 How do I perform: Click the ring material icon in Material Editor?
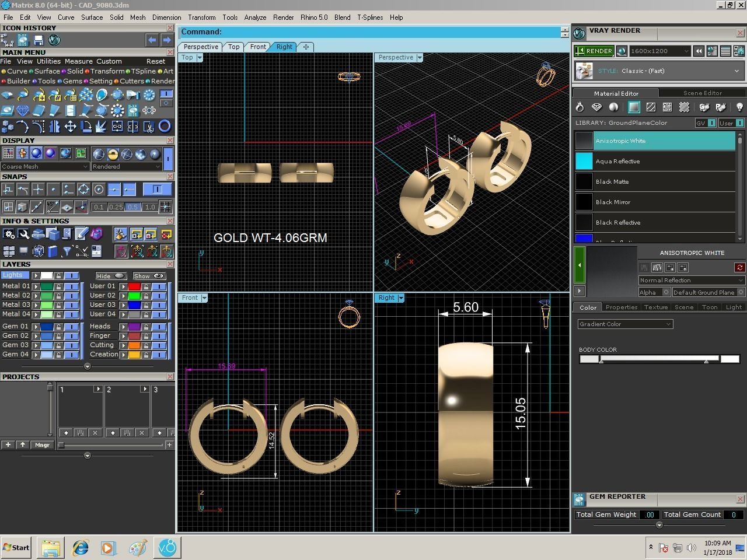coord(580,107)
